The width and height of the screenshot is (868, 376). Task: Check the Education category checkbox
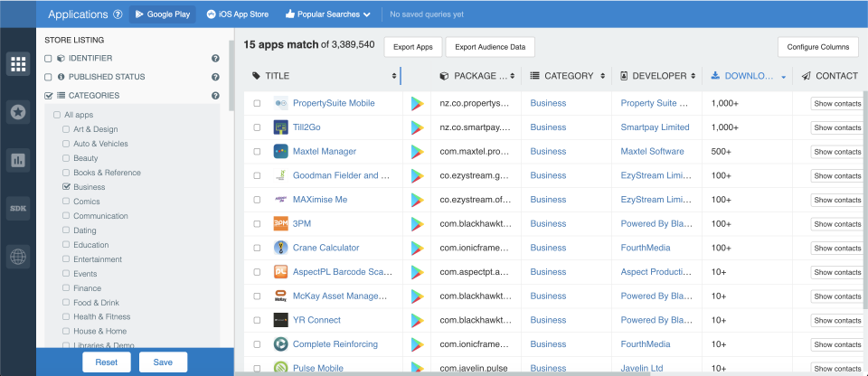click(66, 245)
